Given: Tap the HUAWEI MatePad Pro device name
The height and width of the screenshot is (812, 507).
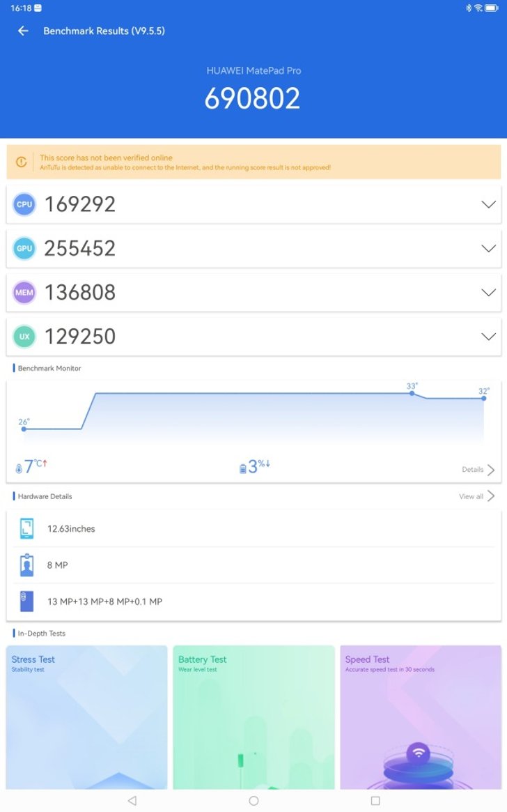Looking at the screenshot, I should coord(253,70).
